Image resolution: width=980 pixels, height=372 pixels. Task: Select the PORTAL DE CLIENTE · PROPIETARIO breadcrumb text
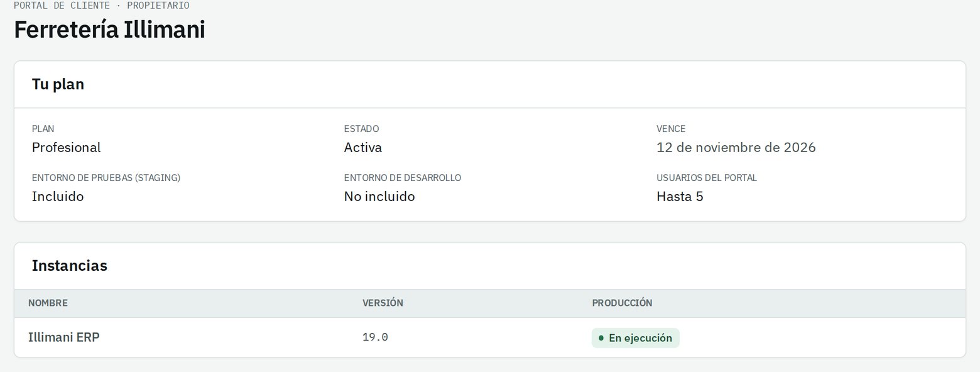click(x=102, y=6)
